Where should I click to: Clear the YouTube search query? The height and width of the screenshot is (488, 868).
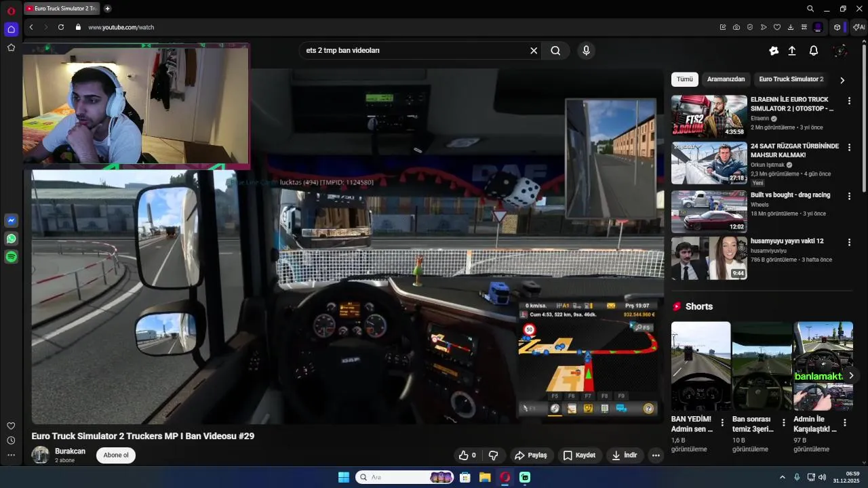click(534, 50)
